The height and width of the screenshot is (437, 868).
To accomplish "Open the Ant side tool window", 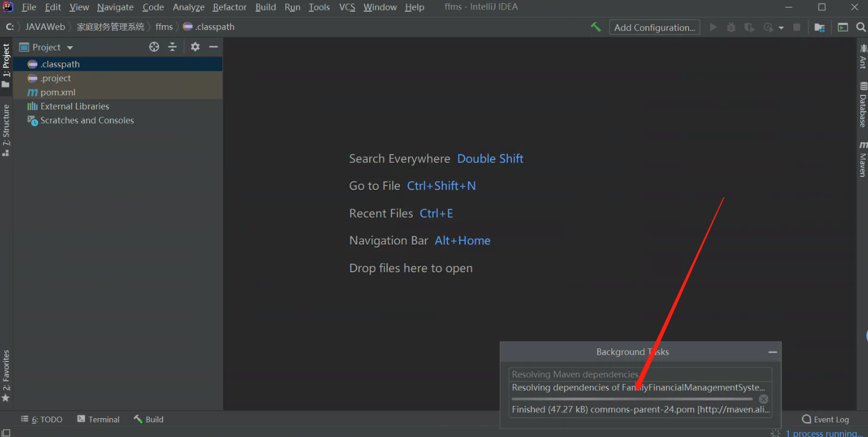I will [863, 57].
